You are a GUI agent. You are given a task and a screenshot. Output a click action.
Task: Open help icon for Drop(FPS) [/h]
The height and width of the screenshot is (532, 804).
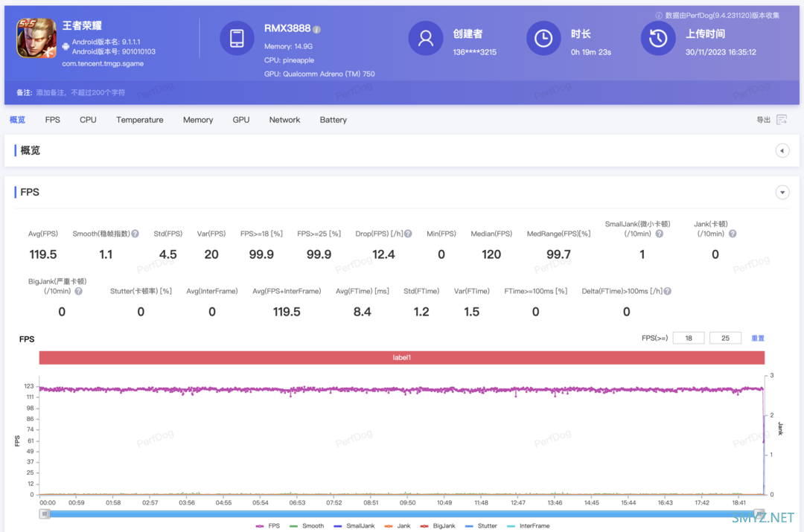coord(408,234)
